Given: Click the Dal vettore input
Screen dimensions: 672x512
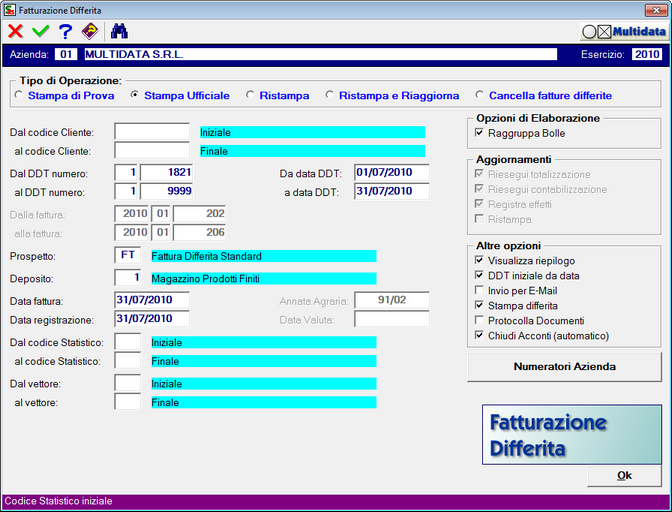Looking at the screenshot, I should (x=128, y=383).
